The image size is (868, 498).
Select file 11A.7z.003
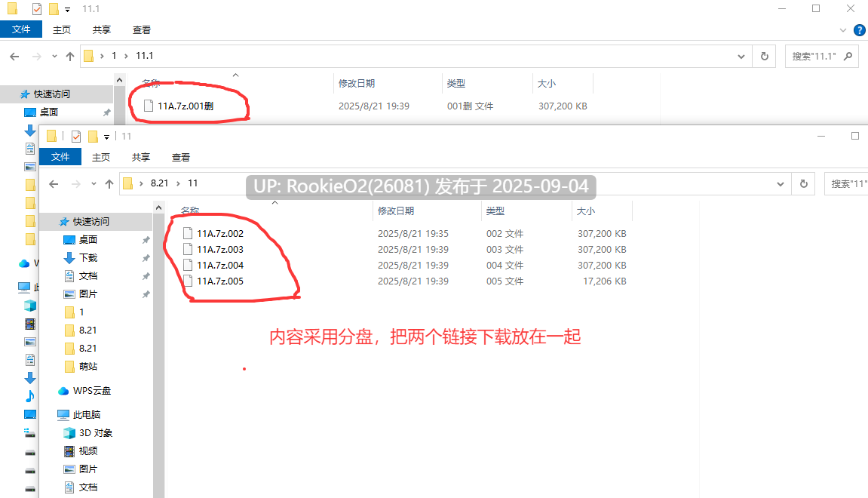point(219,249)
